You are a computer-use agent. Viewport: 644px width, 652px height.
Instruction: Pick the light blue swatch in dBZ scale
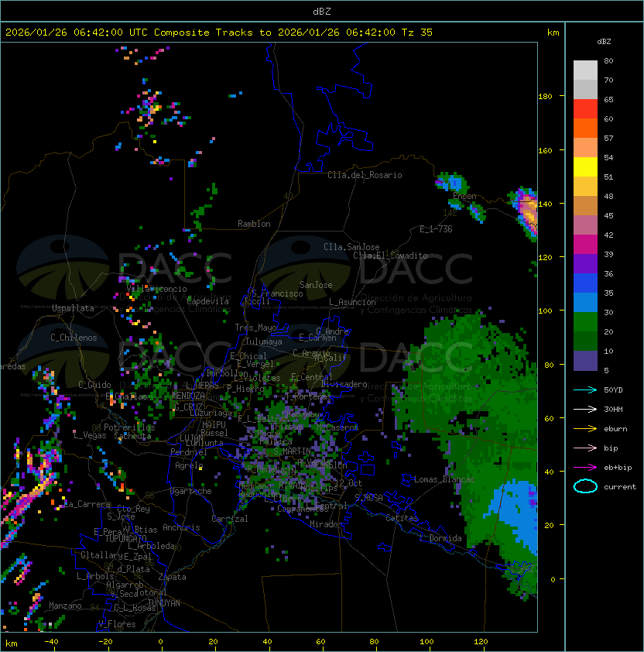(585, 302)
